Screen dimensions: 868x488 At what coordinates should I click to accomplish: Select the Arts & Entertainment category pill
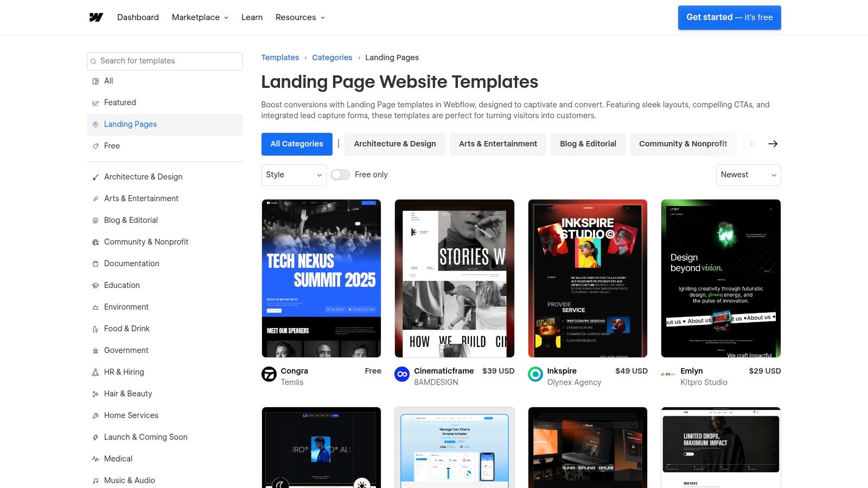(497, 144)
